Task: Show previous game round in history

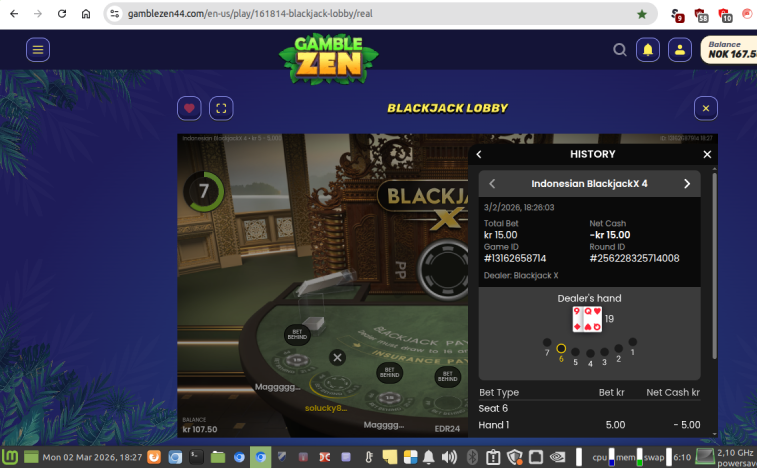Action: coord(492,184)
